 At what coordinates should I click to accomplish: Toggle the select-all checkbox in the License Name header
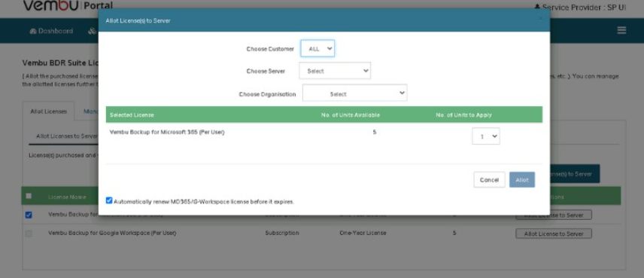pyautogui.click(x=29, y=196)
